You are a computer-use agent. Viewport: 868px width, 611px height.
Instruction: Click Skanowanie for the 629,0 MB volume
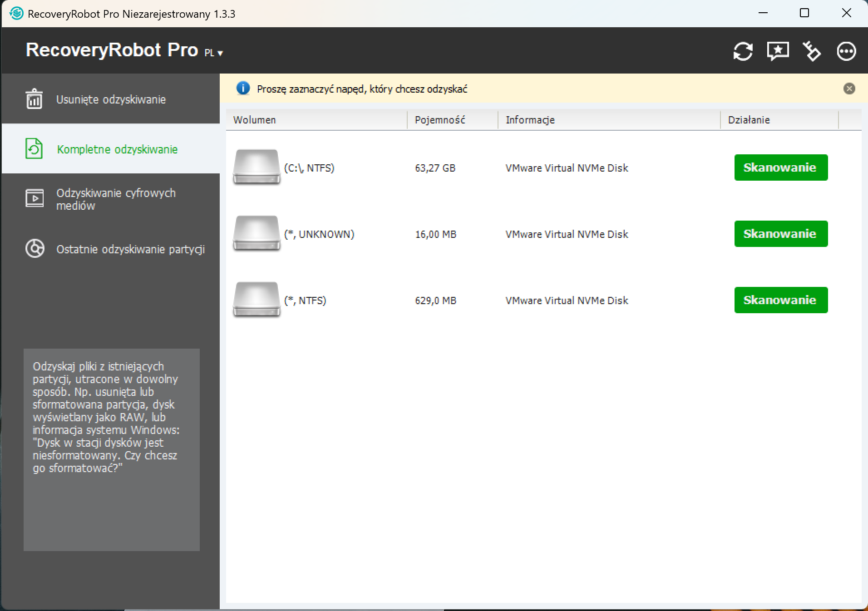click(781, 300)
